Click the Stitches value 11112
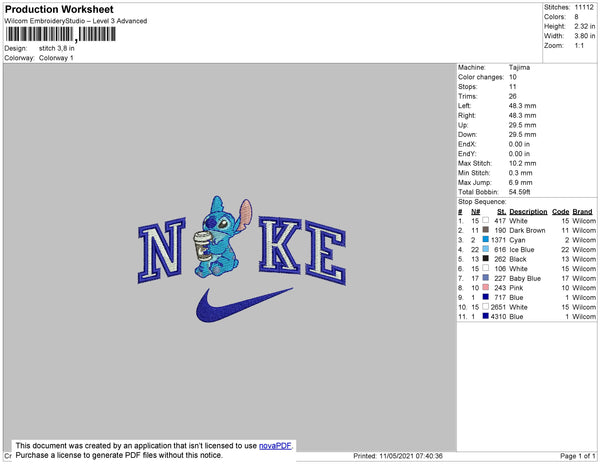This screenshot has width=600, height=464. (584, 7)
